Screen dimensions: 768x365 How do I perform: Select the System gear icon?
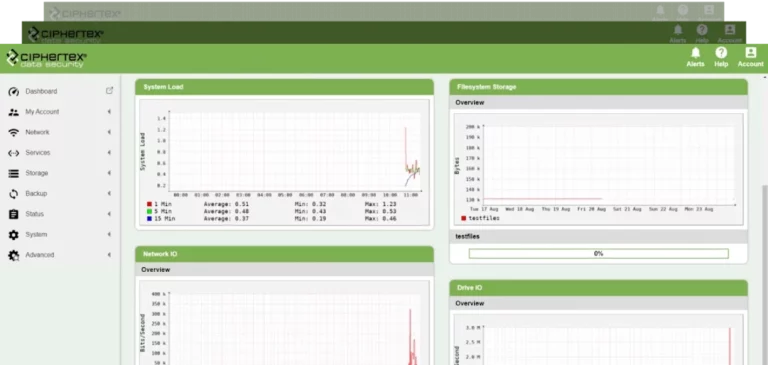click(x=14, y=235)
